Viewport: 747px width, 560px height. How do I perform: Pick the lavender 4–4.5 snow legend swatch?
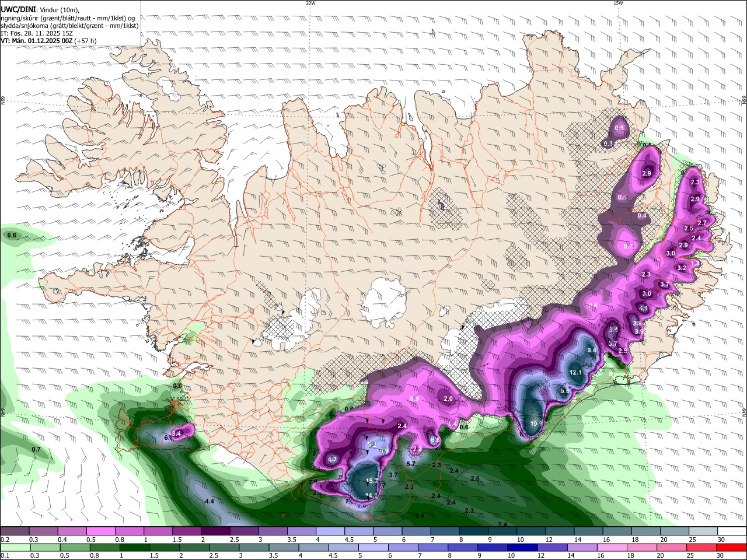[330, 531]
